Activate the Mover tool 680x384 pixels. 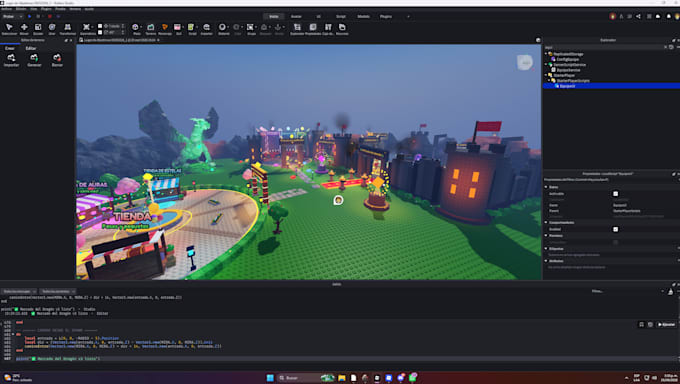pyautogui.click(x=24, y=29)
